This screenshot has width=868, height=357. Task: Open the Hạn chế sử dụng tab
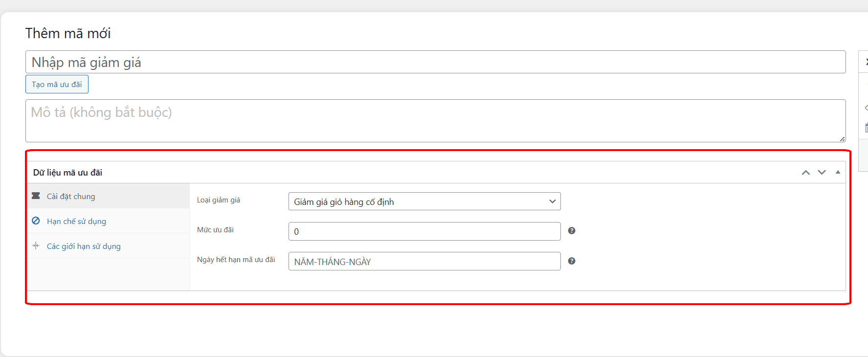pos(76,222)
